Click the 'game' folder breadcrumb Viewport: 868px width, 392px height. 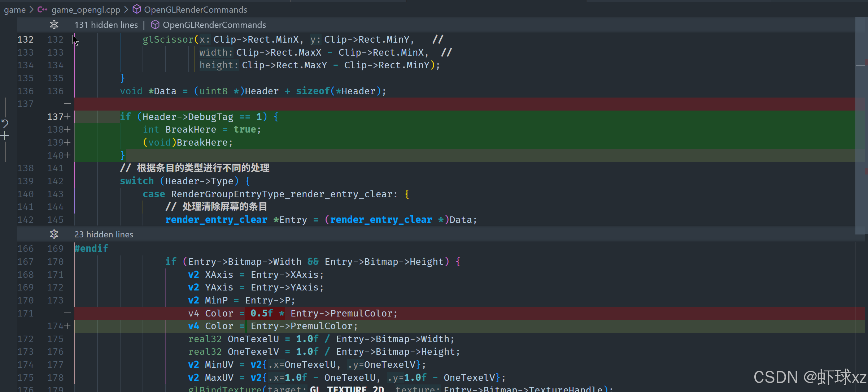tap(14, 9)
